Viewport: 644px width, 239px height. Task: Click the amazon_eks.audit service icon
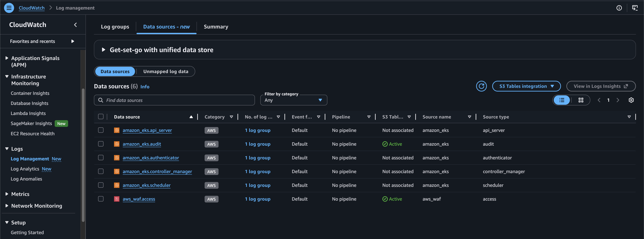coord(117,144)
